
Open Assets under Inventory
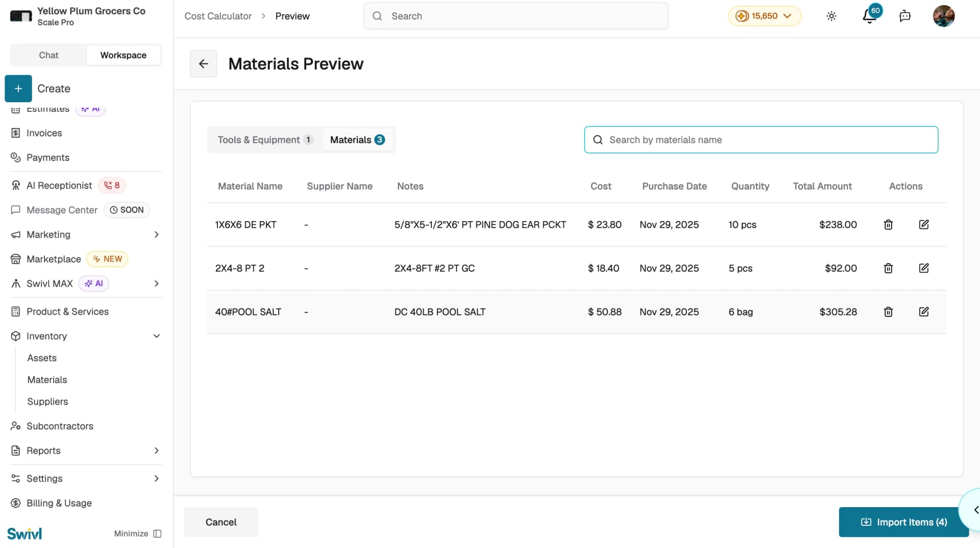tap(42, 358)
